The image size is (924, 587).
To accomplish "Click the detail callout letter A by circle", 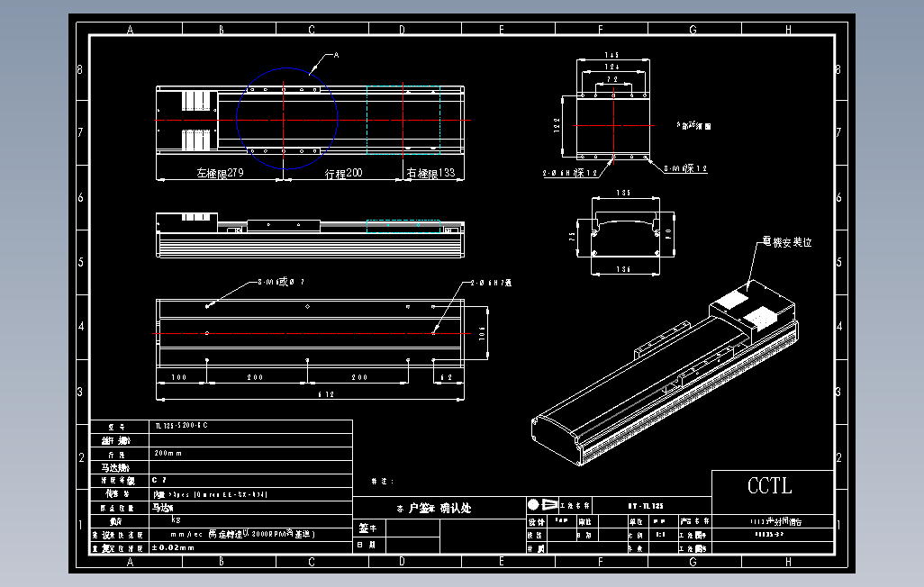I will [x=336, y=55].
